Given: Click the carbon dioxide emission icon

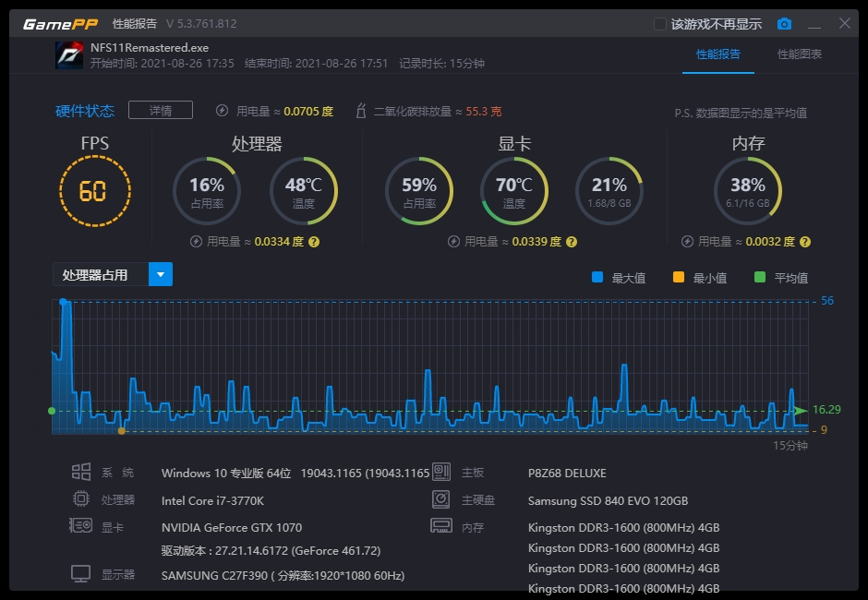Looking at the screenshot, I should point(361,111).
